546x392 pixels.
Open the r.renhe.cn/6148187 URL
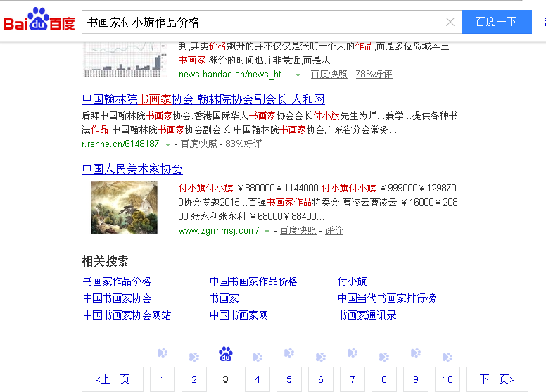pyautogui.click(x=120, y=144)
